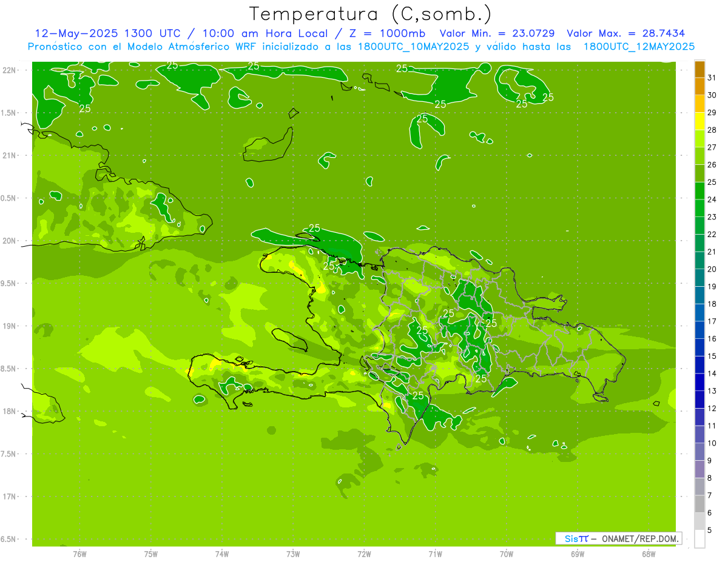Click the "70W" longitude label
This screenshot has width=728, height=562.
(x=506, y=554)
